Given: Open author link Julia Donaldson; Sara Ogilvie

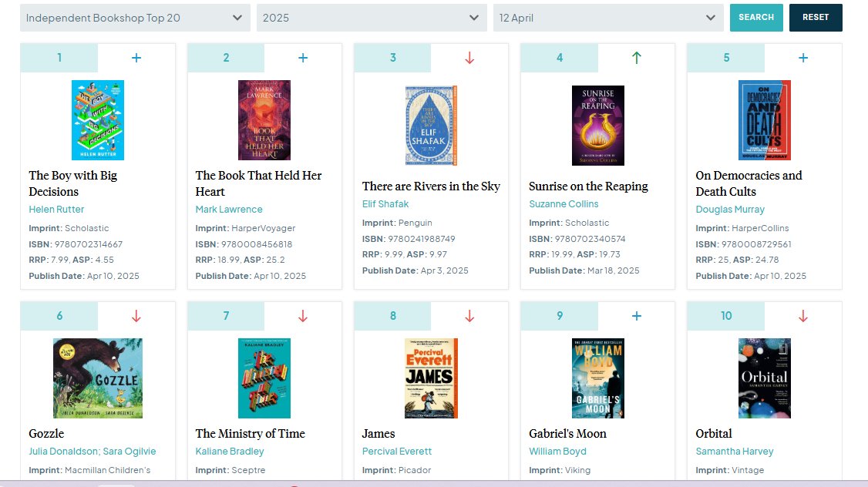Looking at the screenshot, I should pyautogui.click(x=93, y=451).
